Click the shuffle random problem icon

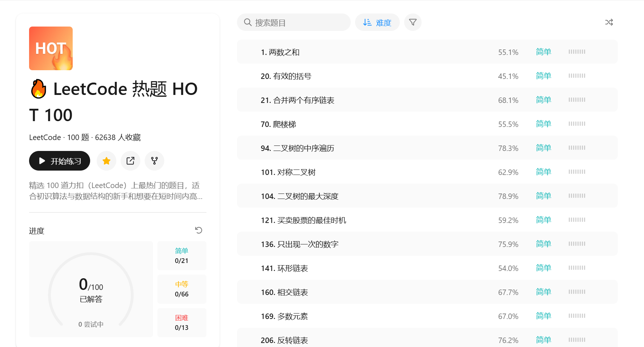pyautogui.click(x=609, y=22)
